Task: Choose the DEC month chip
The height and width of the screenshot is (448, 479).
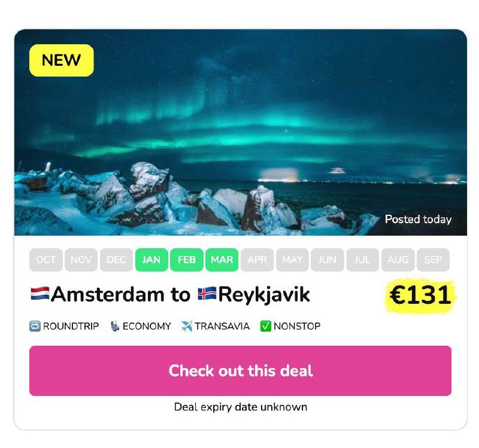Action: 116,260
